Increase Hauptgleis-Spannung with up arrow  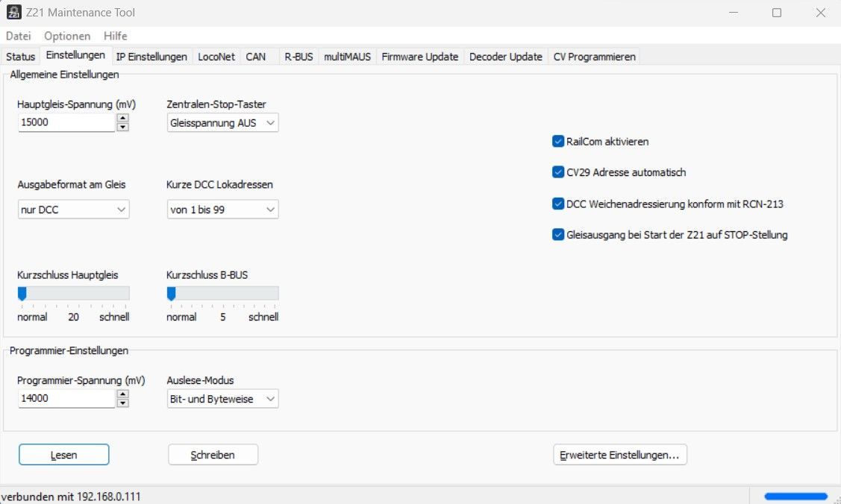pyautogui.click(x=123, y=118)
